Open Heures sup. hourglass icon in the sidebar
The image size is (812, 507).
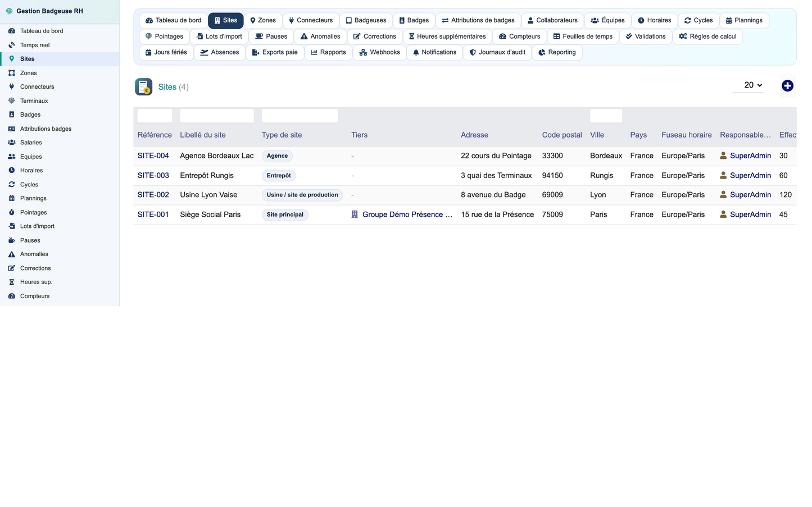11,282
